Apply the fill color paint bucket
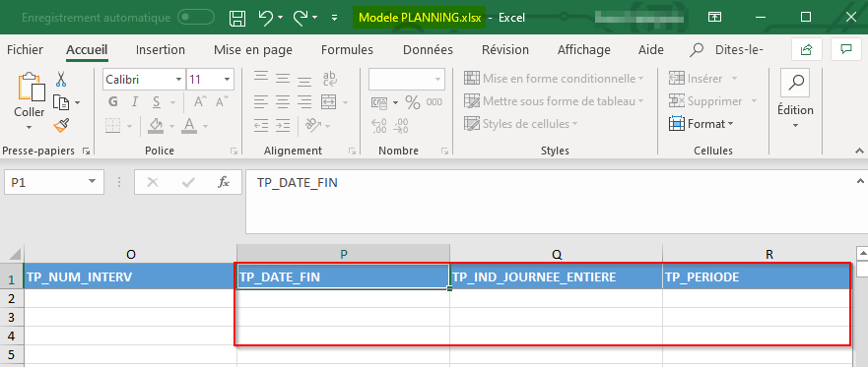 156,126
